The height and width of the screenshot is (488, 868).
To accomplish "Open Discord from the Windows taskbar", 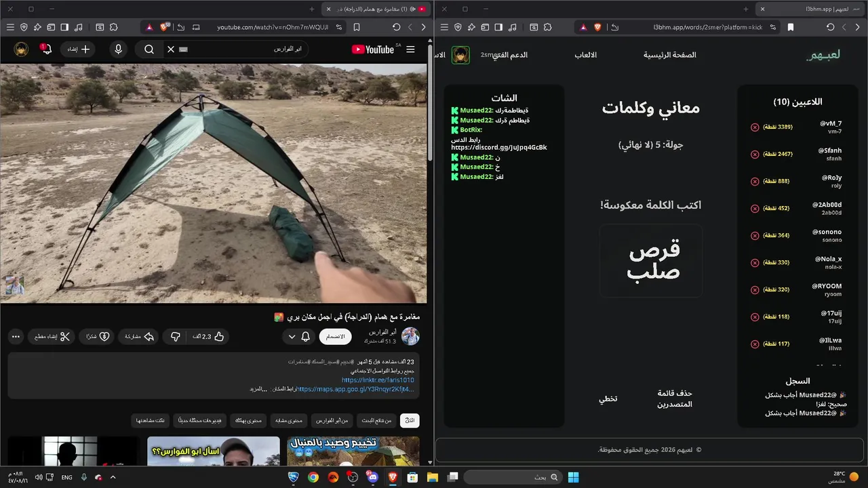I will pyautogui.click(x=372, y=477).
